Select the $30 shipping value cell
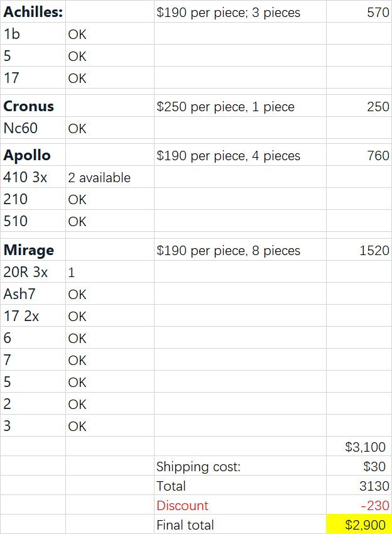 359,466
